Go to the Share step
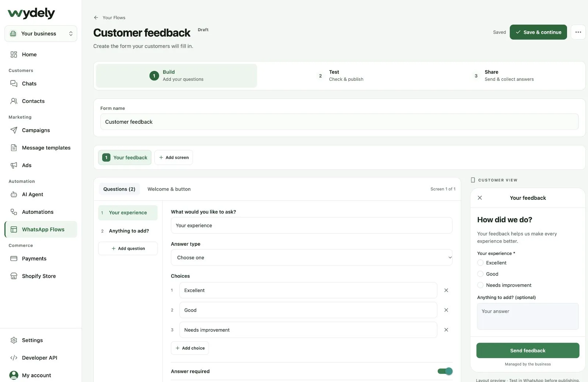Viewport: 588px width, 382px height. click(x=503, y=76)
